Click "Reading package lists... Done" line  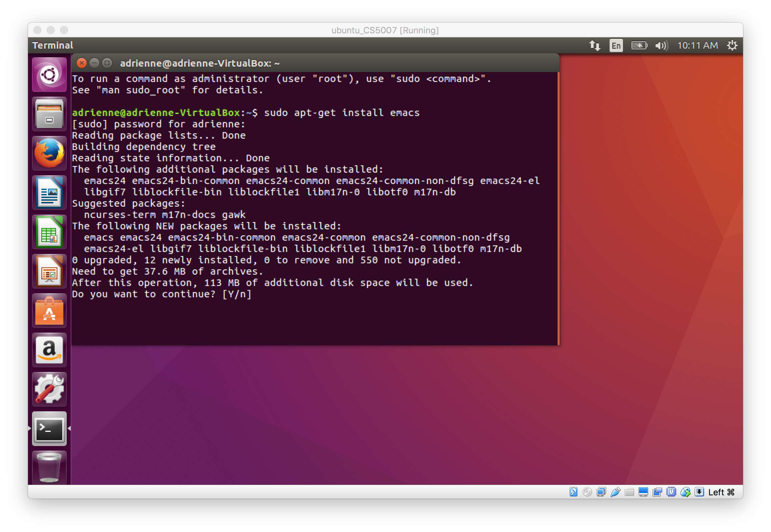pyautogui.click(x=159, y=135)
